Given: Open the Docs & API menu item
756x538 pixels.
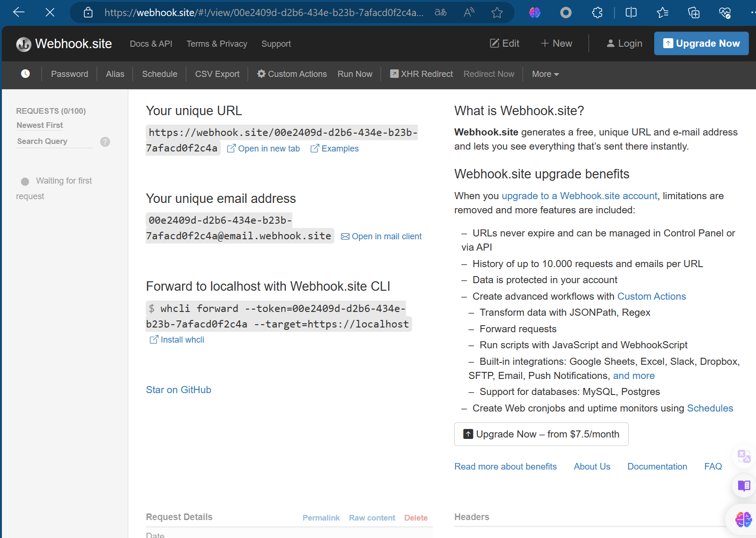Looking at the screenshot, I should 151,44.
